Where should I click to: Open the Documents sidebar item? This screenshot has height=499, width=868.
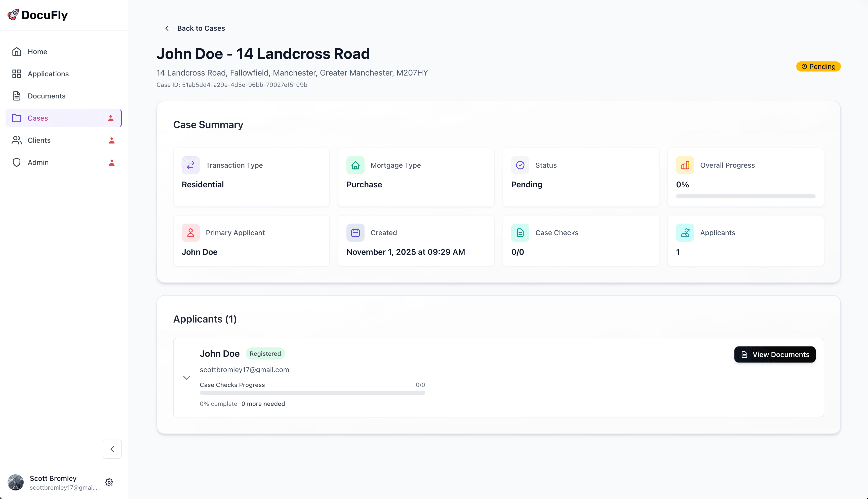46,96
